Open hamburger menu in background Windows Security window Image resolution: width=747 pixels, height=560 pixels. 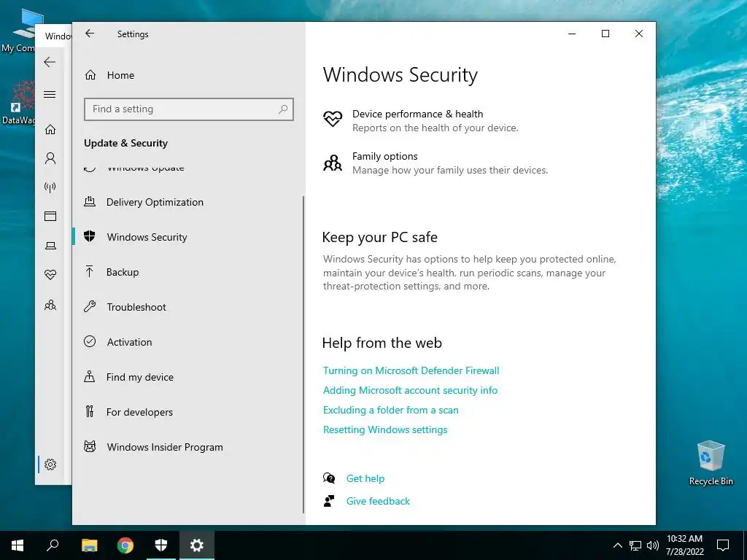pos(50,94)
